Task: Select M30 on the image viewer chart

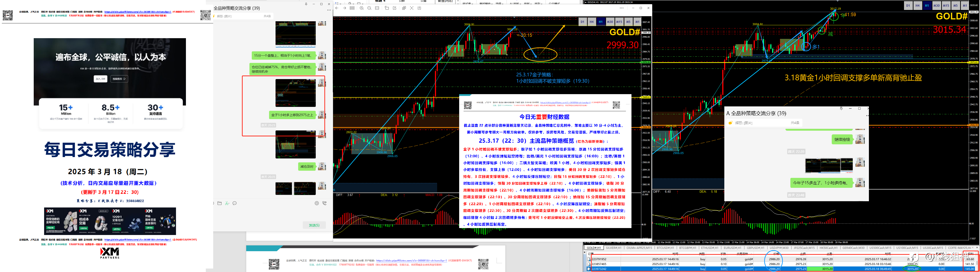Action: pyautogui.click(x=610, y=22)
